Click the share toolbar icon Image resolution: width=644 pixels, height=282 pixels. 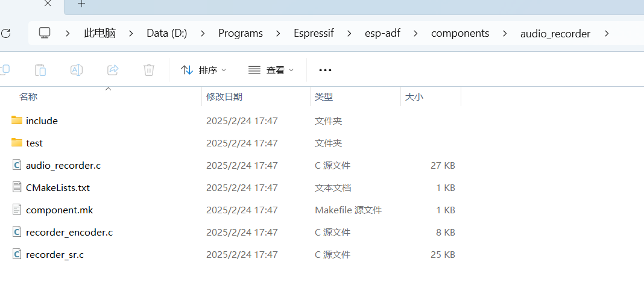pos(113,70)
